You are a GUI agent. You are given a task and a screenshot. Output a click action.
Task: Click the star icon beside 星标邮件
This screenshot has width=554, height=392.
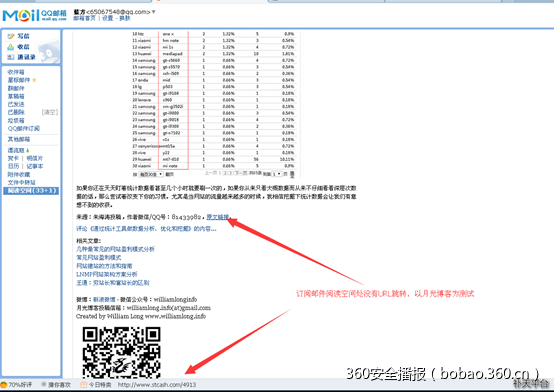pyautogui.click(x=34, y=80)
